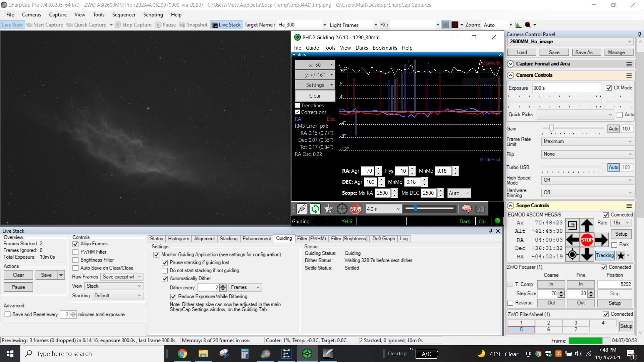The width and height of the screenshot is (644, 362).
Task: Click the zoom magnifier icon in SharpCap toolbar
Action: point(528,25)
